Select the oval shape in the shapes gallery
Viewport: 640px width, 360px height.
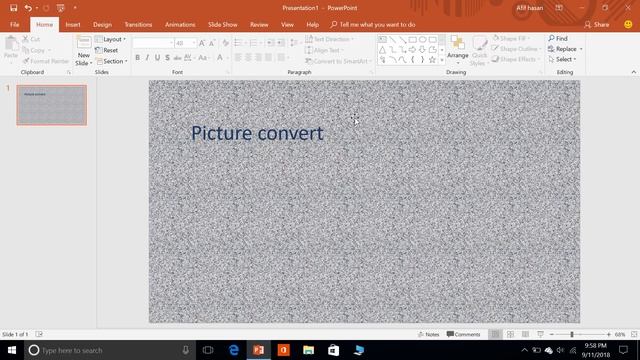coord(422,40)
